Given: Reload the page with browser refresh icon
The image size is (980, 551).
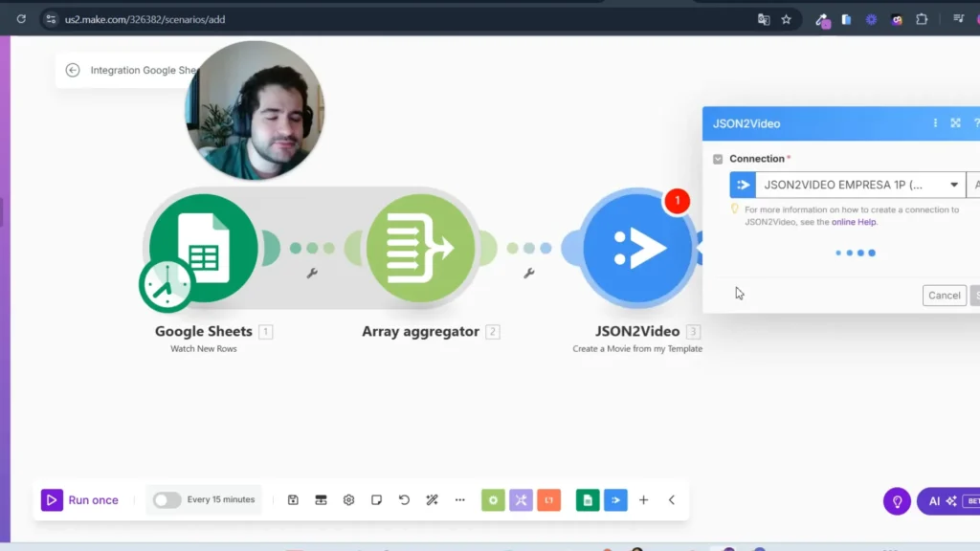Looking at the screenshot, I should click(21, 19).
